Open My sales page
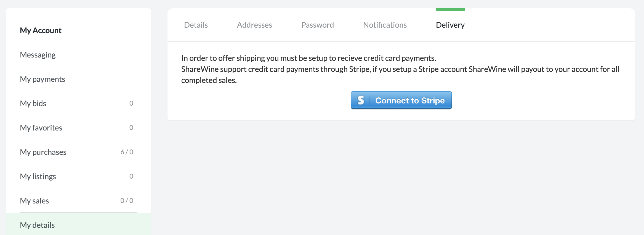The width and height of the screenshot is (644, 235). tap(34, 201)
